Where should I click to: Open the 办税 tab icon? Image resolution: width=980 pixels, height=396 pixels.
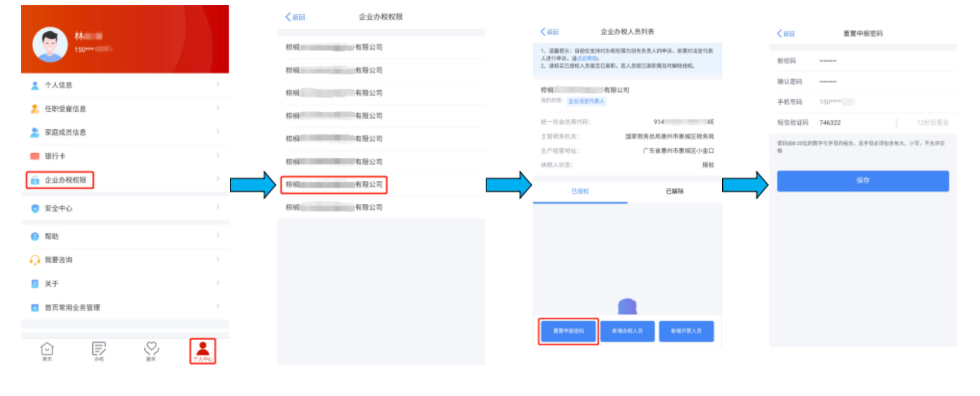(x=99, y=349)
